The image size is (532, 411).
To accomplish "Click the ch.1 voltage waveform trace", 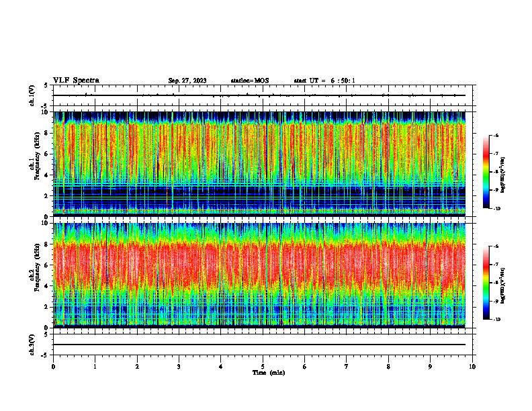I will tap(259, 95).
